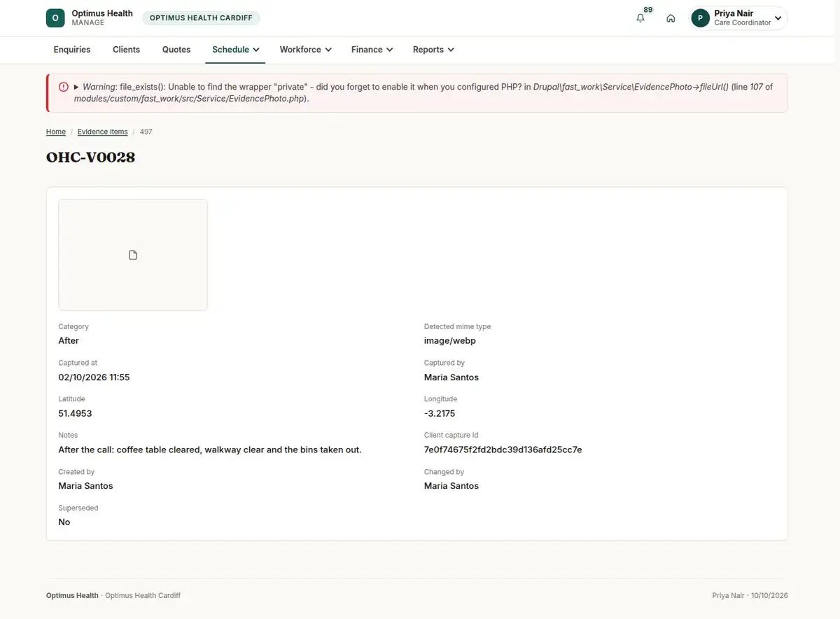Click the file placeholder icon in thumbnail

tap(133, 255)
